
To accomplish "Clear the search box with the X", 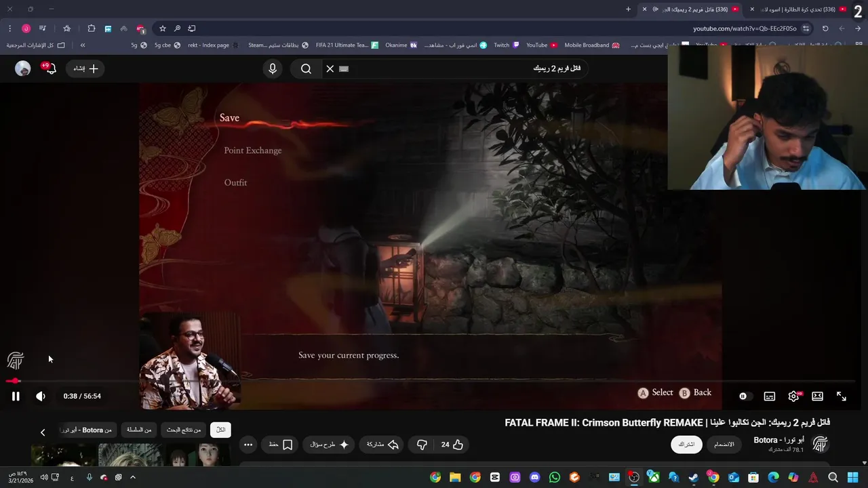I will (330, 68).
